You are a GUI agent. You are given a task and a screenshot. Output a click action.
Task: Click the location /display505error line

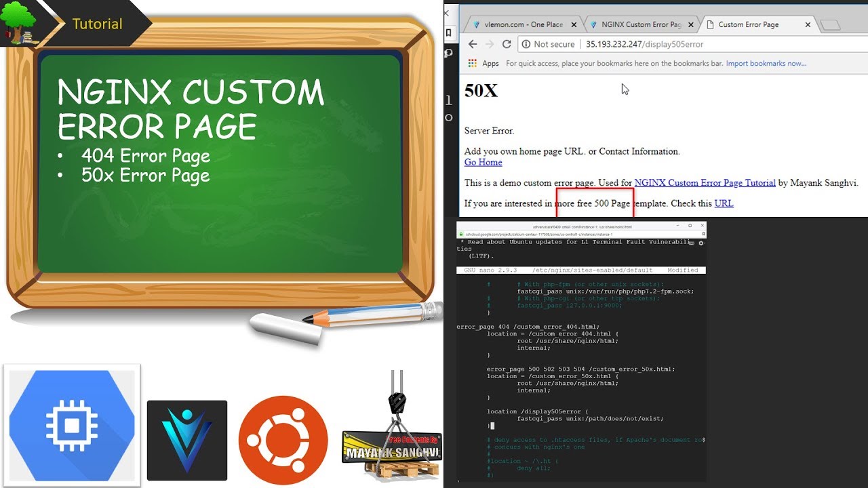tap(538, 411)
